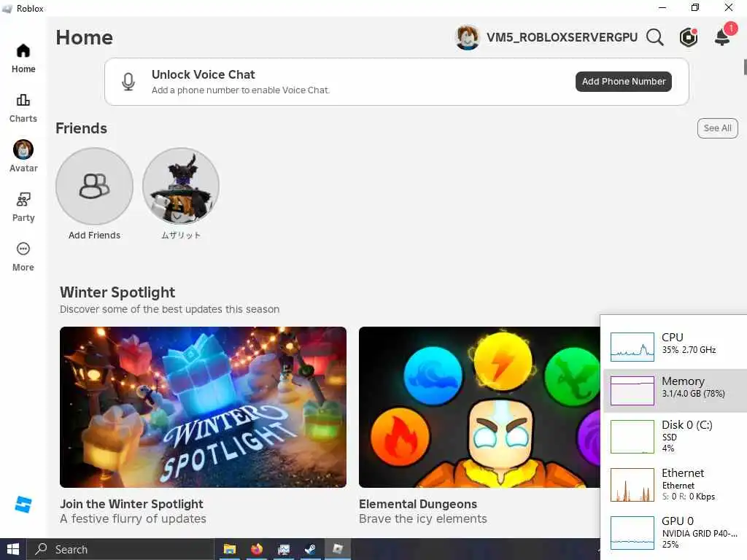The width and height of the screenshot is (747, 560).
Task: Click the VM5_ROBLOXSERVERGPU profile avatar
Action: tap(468, 37)
